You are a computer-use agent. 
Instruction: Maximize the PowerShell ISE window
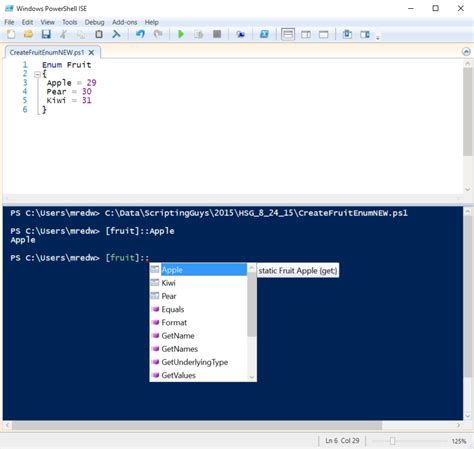[x=435, y=8]
